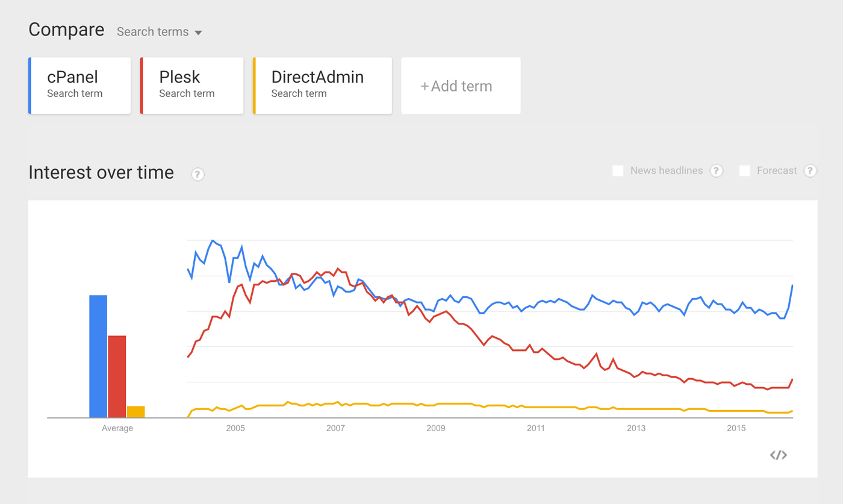Click the 2015 label on timeline axis
This screenshot has height=504, width=843.
736,428
